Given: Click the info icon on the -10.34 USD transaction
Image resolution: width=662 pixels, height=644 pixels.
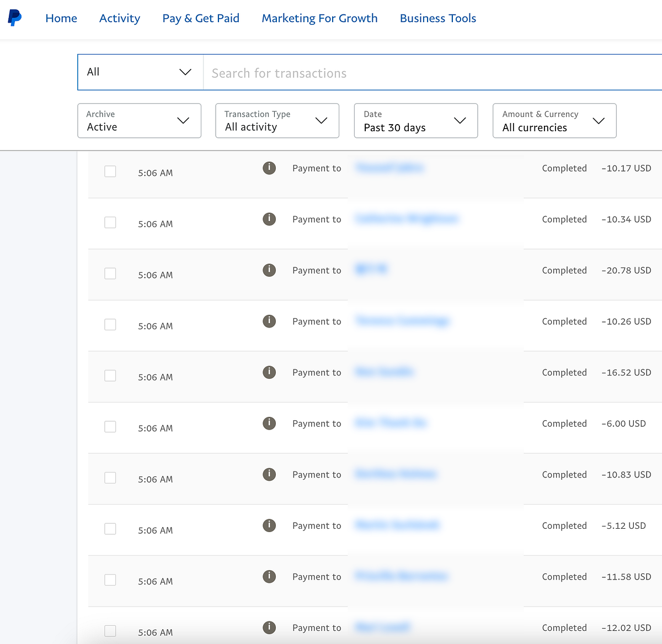Looking at the screenshot, I should click(x=269, y=219).
